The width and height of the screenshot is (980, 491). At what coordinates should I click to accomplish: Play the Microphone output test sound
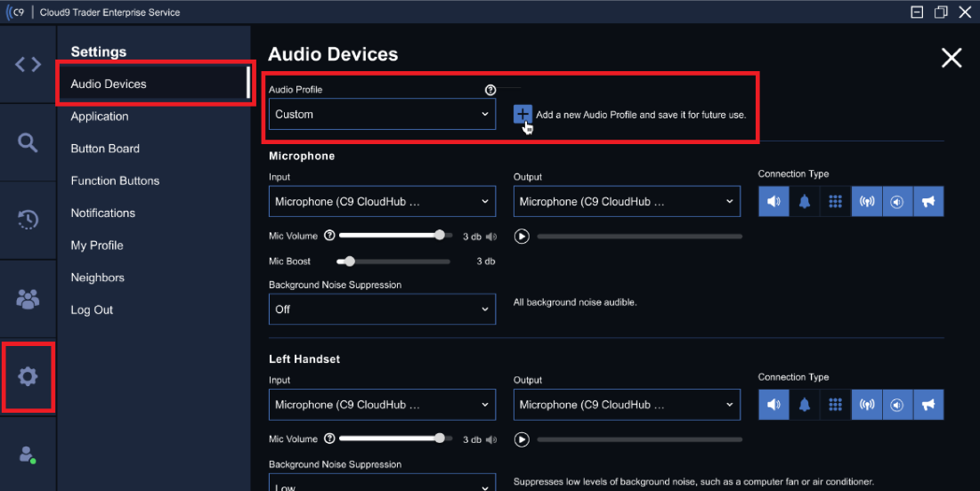click(522, 237)
